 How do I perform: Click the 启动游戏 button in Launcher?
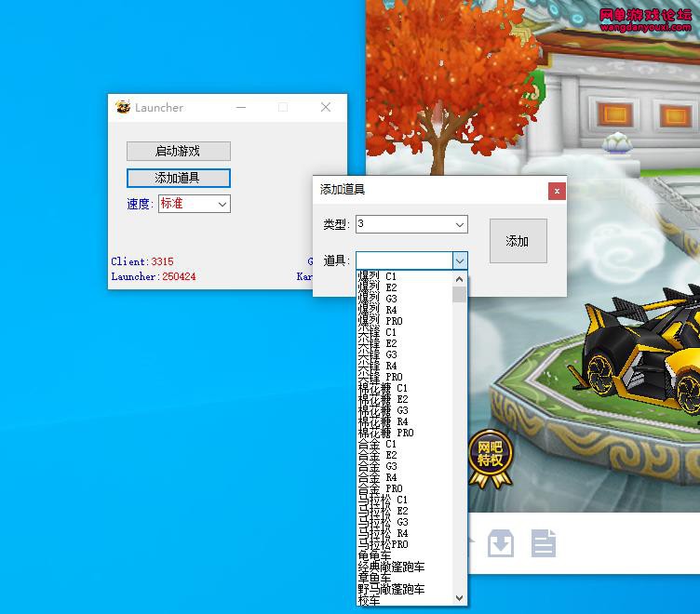[x=179, y=152]
